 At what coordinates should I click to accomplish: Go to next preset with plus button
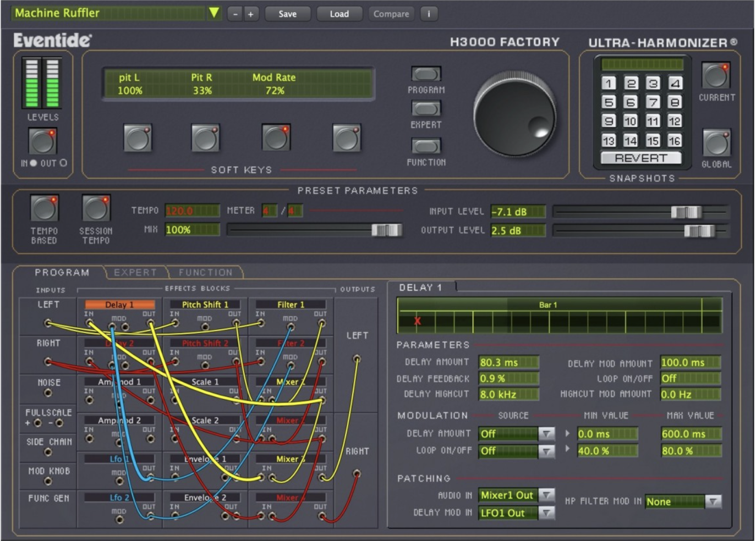coord(250,14)
